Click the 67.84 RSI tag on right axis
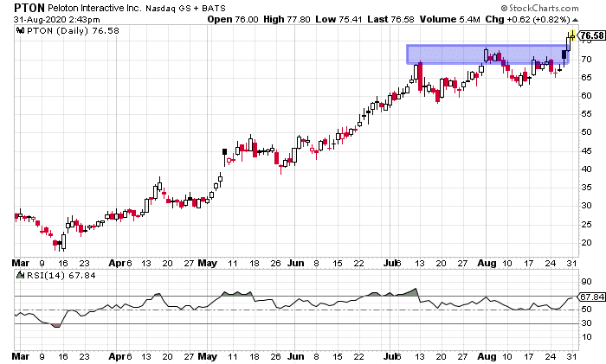Screen dimensions: 606x364 [x=591, y=297]
